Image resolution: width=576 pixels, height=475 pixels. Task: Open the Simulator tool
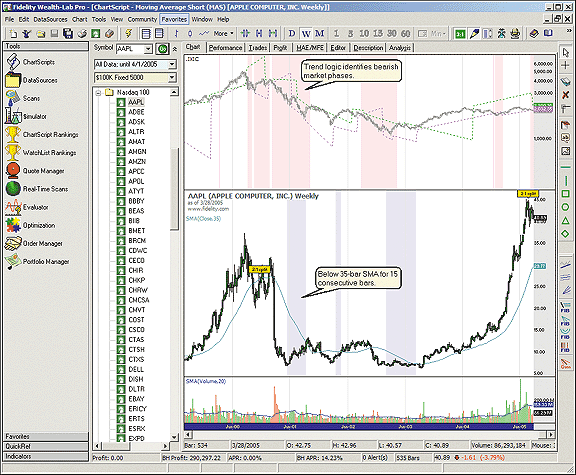tap(26, 117)
